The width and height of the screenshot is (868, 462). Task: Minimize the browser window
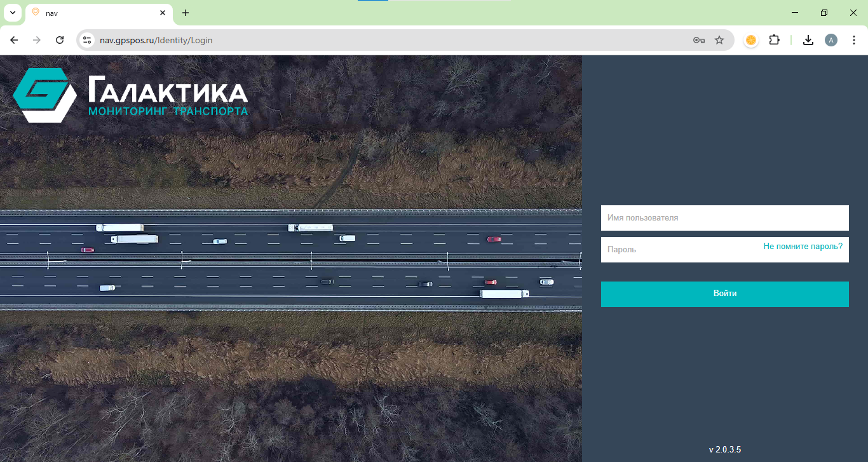(x=795, y=13)
